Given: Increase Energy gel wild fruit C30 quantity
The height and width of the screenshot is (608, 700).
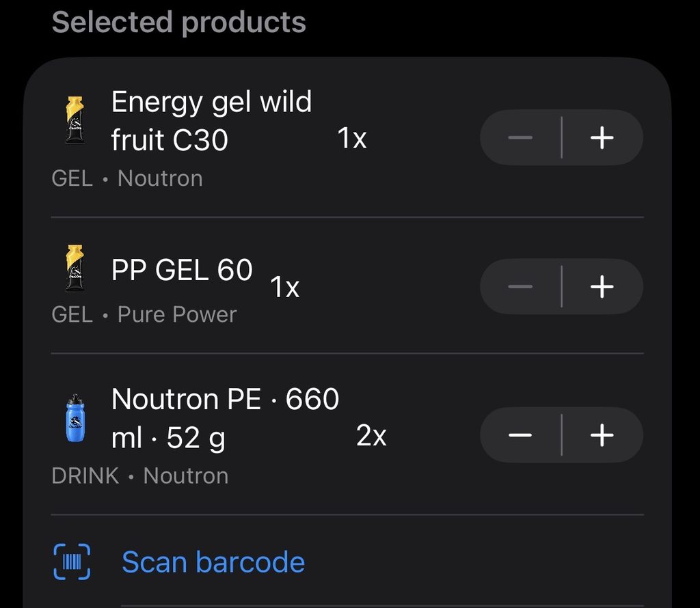Looking at the screenshot, I should (x=602, y=137).
